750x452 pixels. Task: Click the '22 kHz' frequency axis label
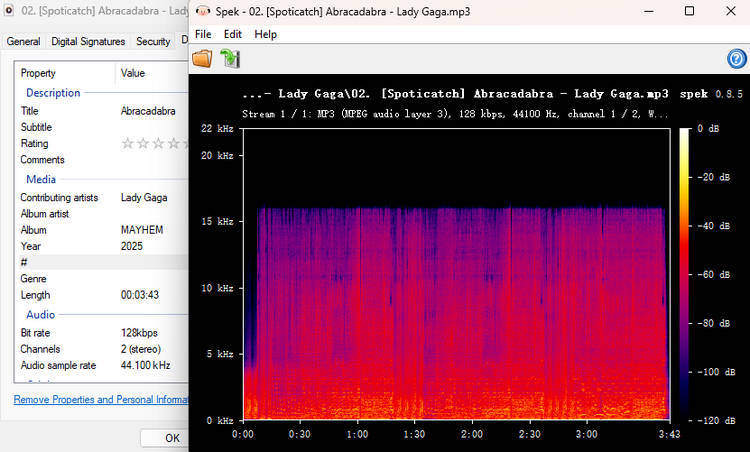217,129
